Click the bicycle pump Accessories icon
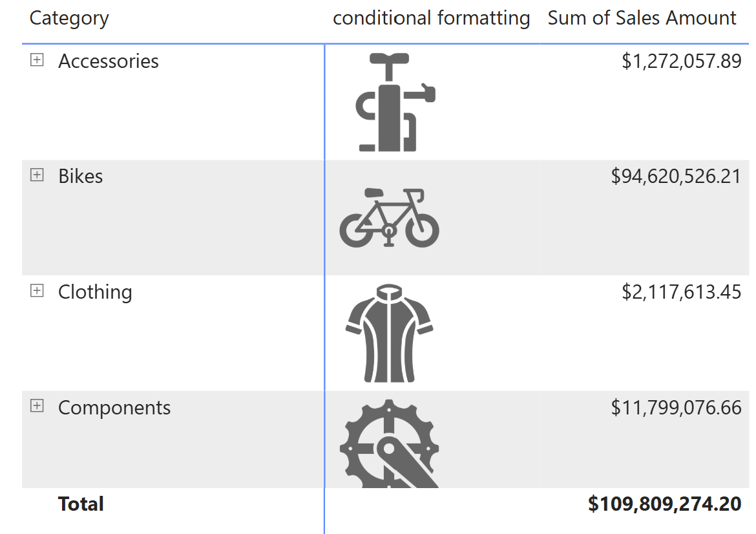Viewport: 756px width, 534px height. [x=395, y=102]
